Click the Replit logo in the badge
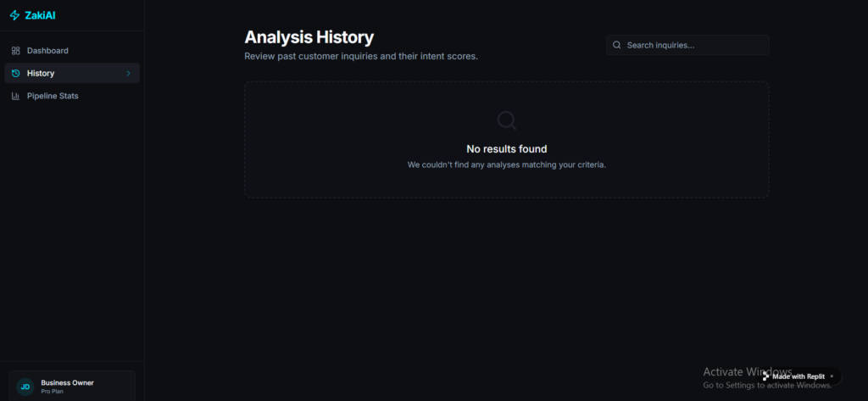Image resolution: width=868 pixels, height=401 pixels. pos(766,376)
